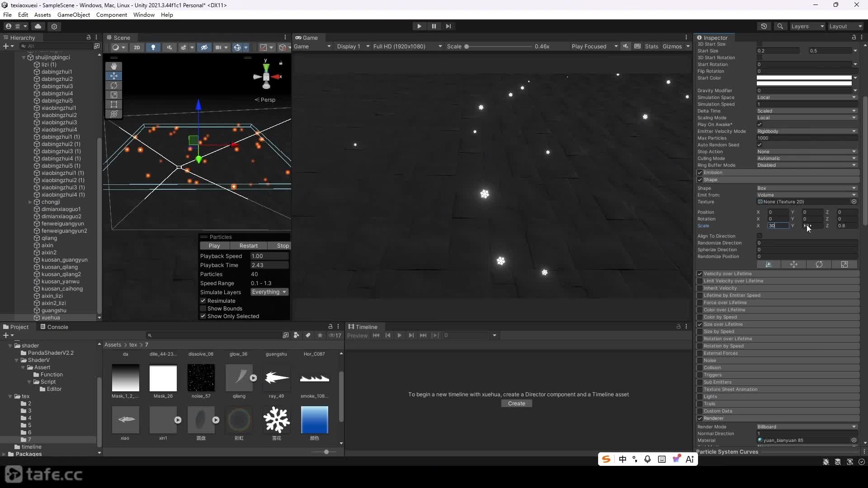Viewport: 868px width, 488px height.
Task: Select the Rotate tool in Scene toolbar
Action: pos(114,85)
